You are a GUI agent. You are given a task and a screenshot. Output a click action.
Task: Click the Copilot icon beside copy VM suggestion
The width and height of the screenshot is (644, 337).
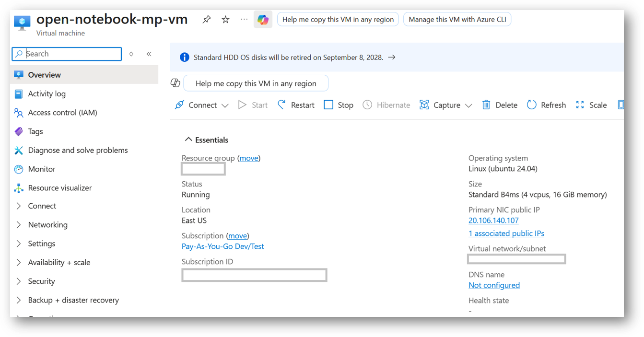[x=176, y=83]
